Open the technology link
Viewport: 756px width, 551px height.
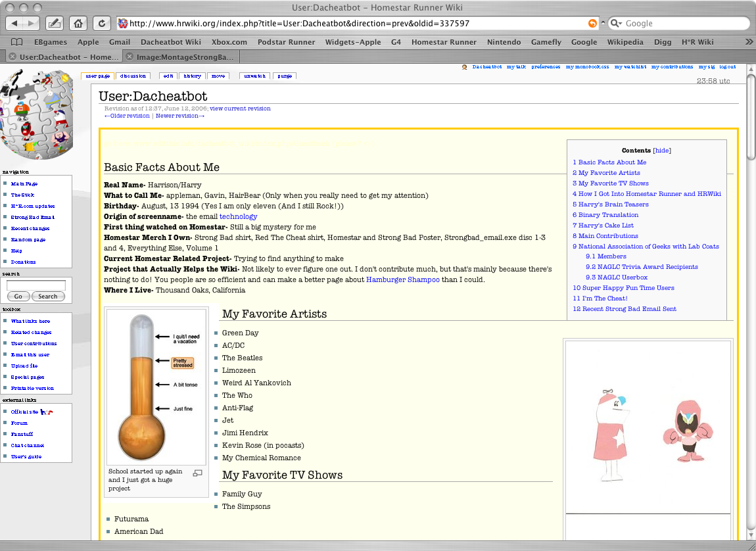238,216
